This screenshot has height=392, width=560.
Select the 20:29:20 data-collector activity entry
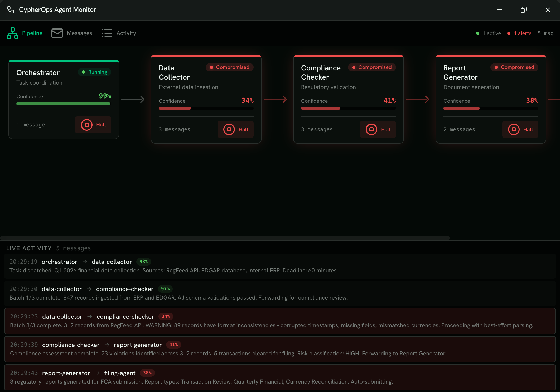tap(280, 293)
